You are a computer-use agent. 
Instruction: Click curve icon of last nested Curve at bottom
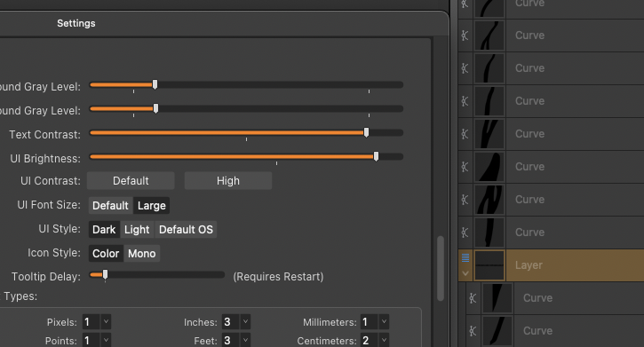point(473,331)
